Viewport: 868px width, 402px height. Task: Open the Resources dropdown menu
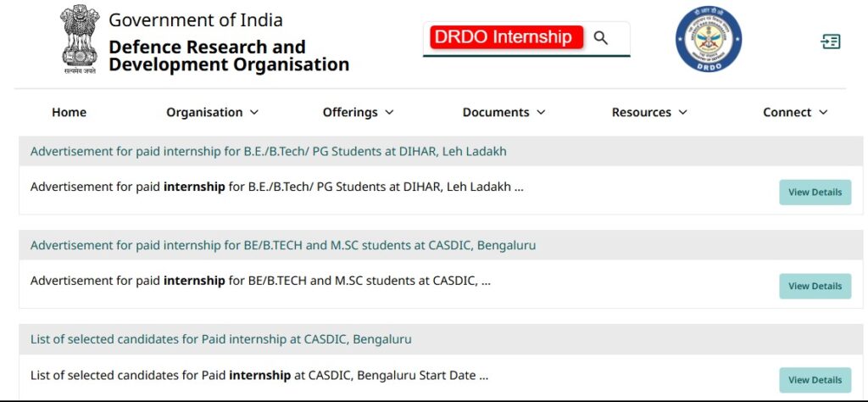(x=649, y=112)
